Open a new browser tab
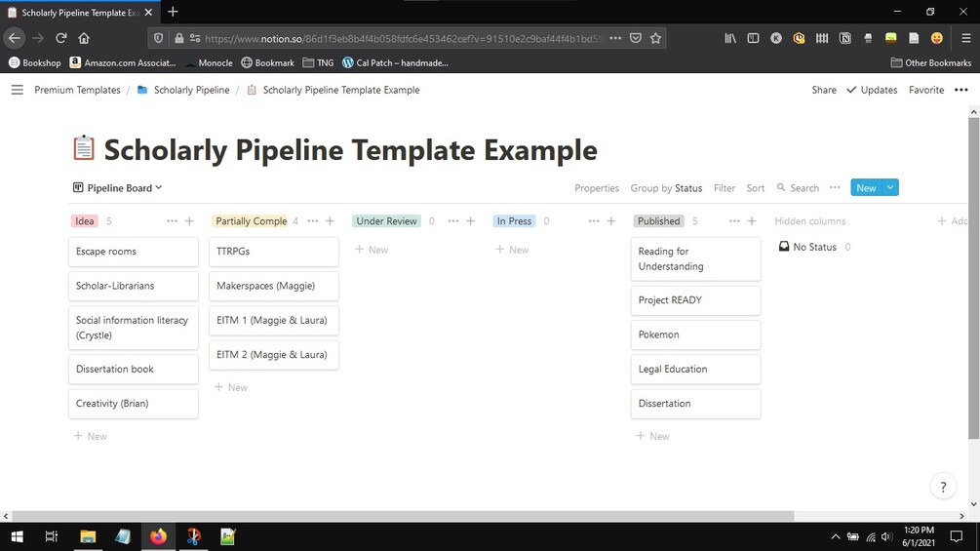Viewport: 980px width, 551px height. tap(174, 12)
